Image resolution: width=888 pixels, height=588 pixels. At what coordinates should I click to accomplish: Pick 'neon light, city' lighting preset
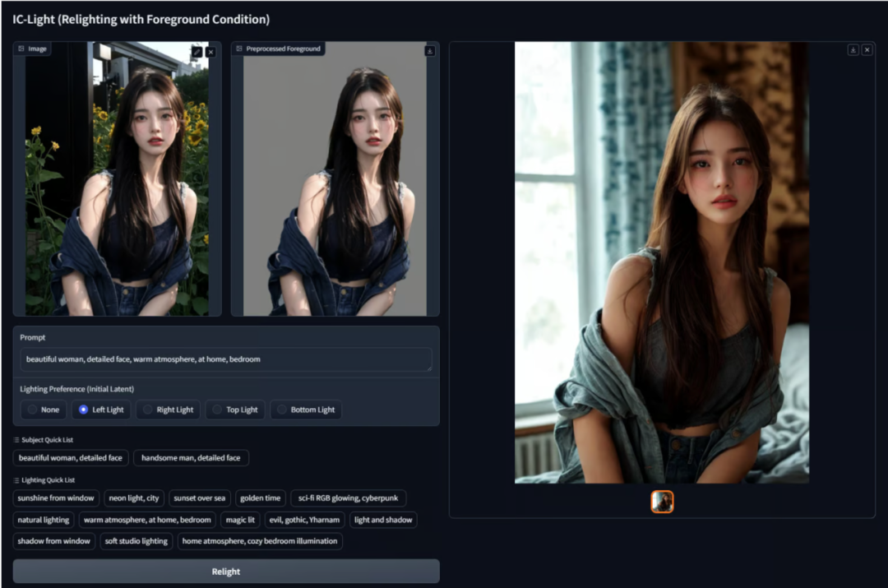point(134,498)
